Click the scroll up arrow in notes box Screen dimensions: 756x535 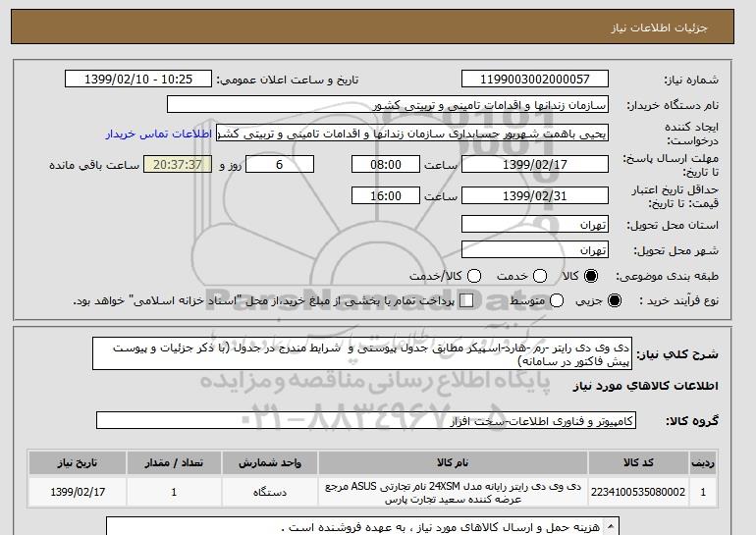612,526
